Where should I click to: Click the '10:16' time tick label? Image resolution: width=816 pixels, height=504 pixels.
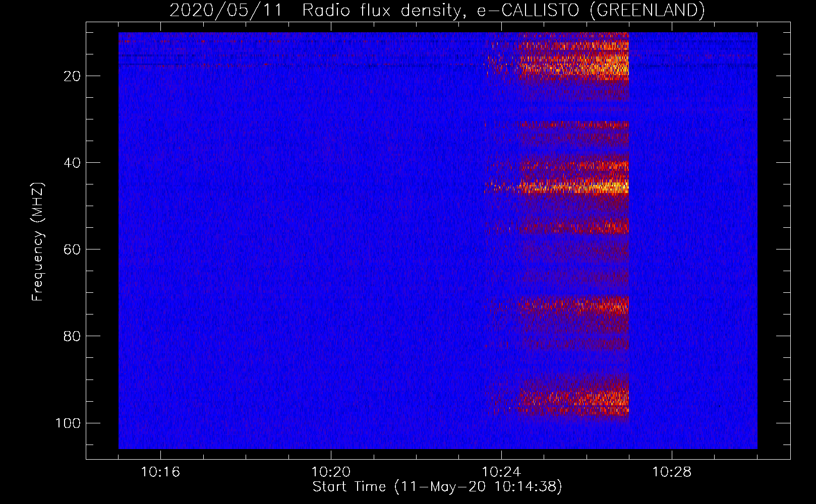click(x=160, y=472)
